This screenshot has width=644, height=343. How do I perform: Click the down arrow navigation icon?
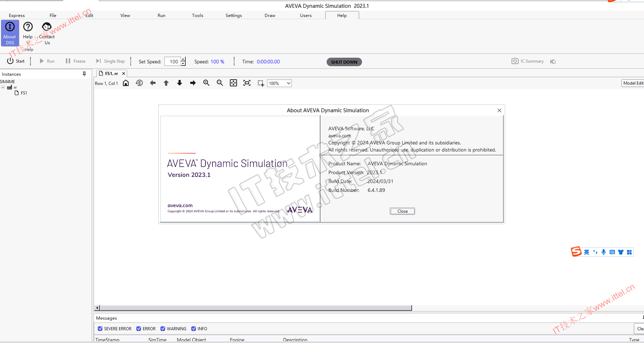click(180, 83)
